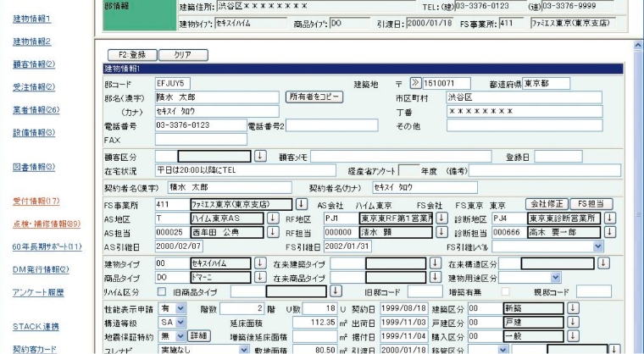Click the FS事業所 lookup arrow button

pyautogui.click(x=301, y=205)
